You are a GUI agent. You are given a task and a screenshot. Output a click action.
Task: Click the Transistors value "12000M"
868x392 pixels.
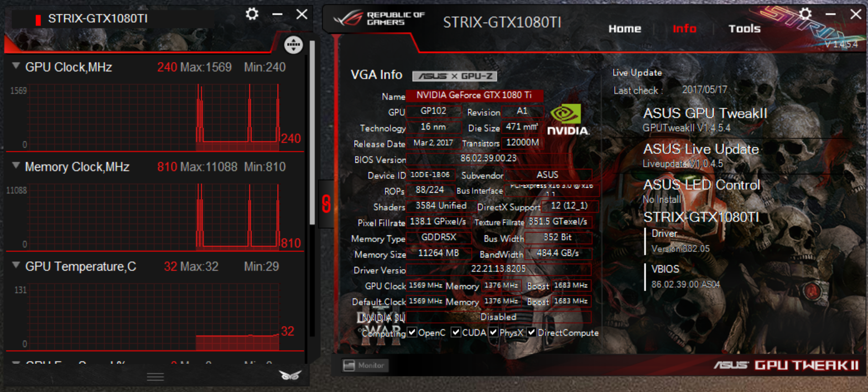tap(522, 143)
